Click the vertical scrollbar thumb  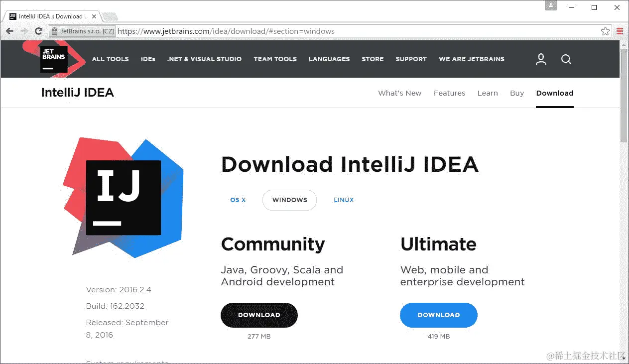(x=624, y=96)
